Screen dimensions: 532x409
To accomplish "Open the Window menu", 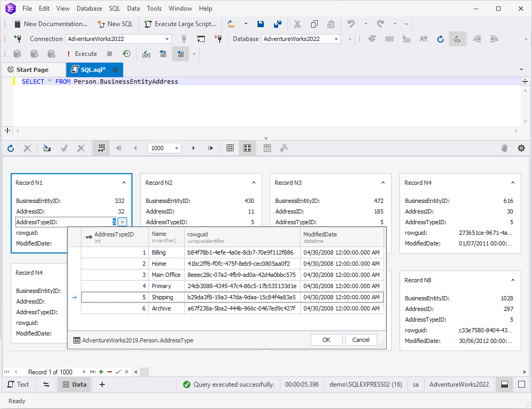I will tap(180, 9).
